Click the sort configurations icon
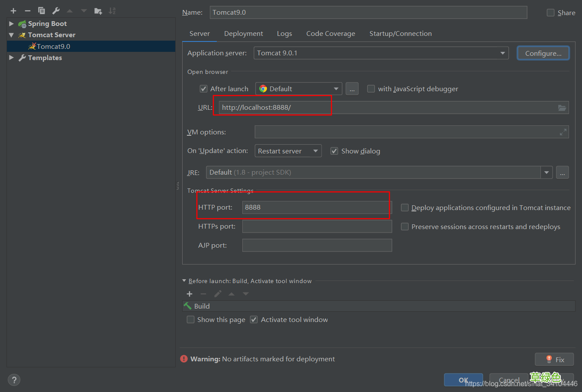 pyautogui.click(x=112, y=11)
